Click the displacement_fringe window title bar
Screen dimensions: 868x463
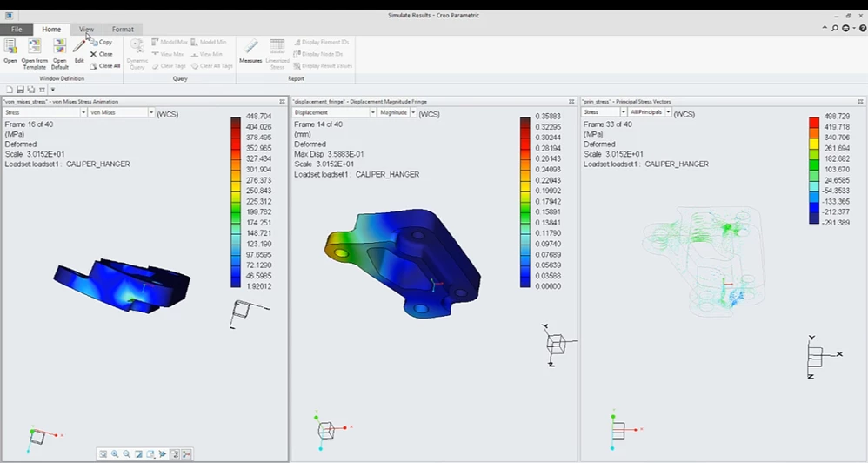click(x=433, y=102)
